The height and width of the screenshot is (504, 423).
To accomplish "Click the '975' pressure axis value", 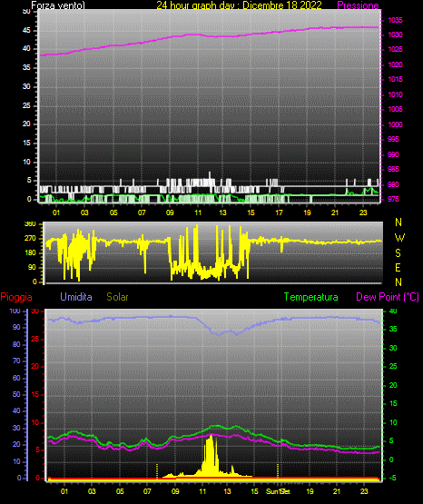I will tap(393, 199).
